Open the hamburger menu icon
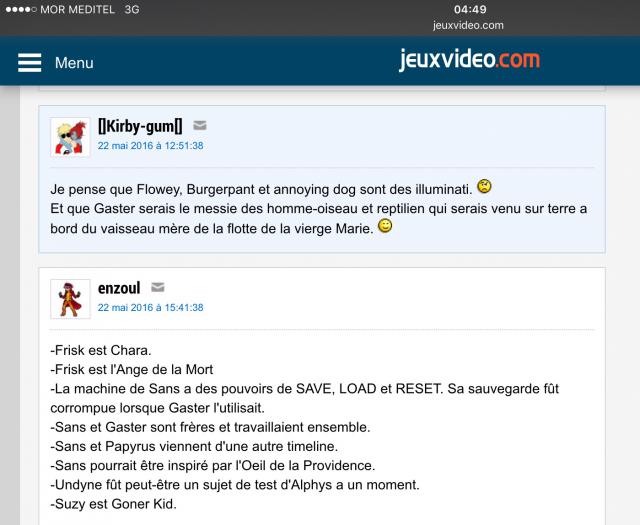 (29, 63)
